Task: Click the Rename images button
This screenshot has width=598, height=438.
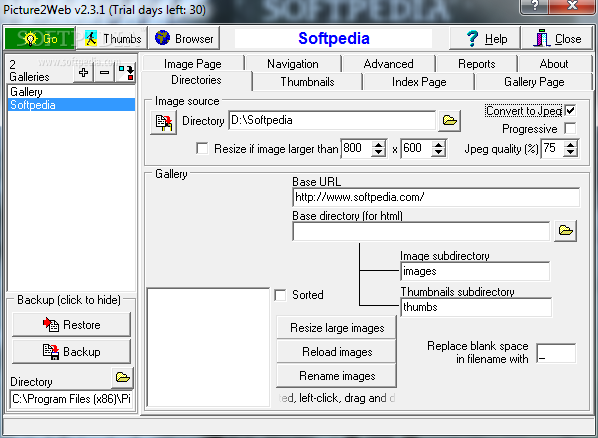Action: (x=337, y=376)
